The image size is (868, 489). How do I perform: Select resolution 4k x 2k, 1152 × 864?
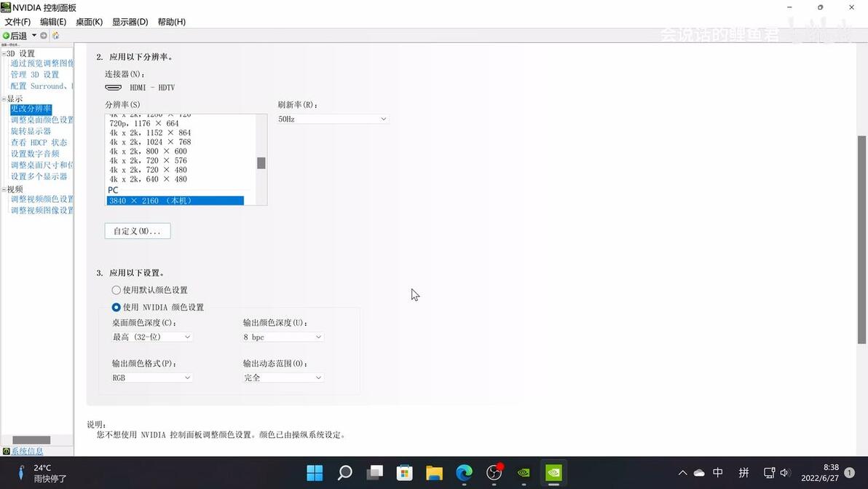click(x=150, y=133)
